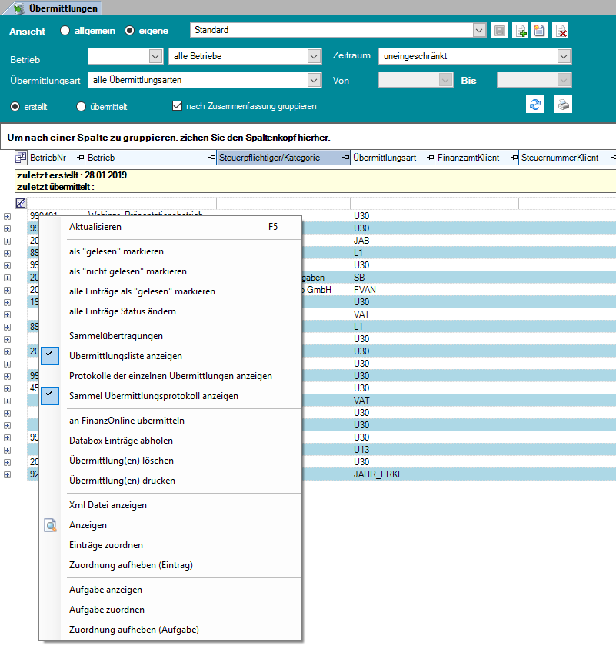Viewport: 616px width, 672px height.
Task: Choose Aktualisieren from the context menu
Action: click(170, 227)
